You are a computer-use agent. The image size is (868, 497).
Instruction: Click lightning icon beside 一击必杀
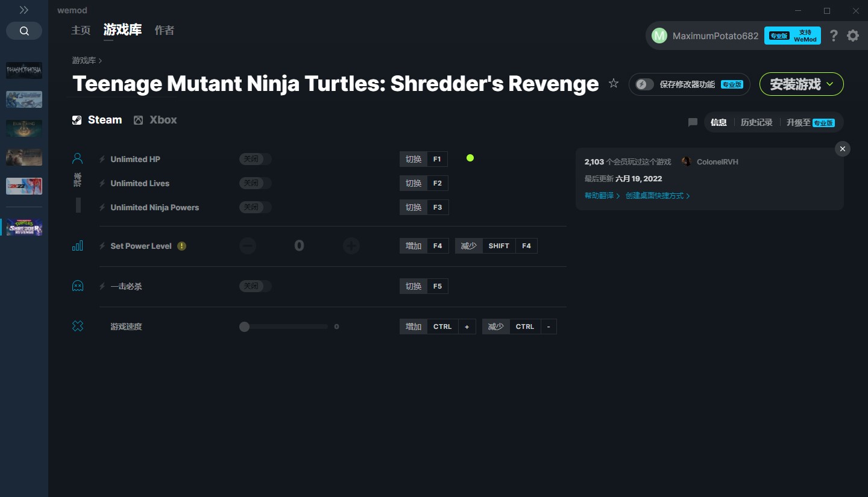click(x=102, y=286)
